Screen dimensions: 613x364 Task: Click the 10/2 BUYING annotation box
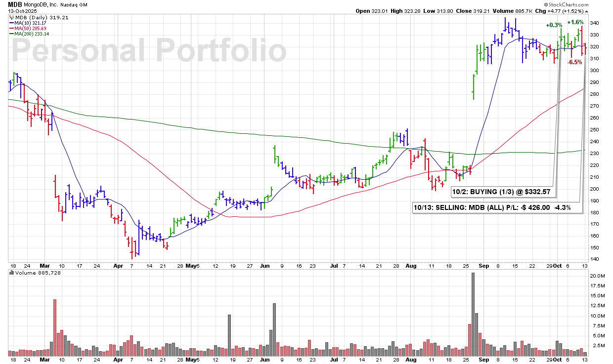502,191
